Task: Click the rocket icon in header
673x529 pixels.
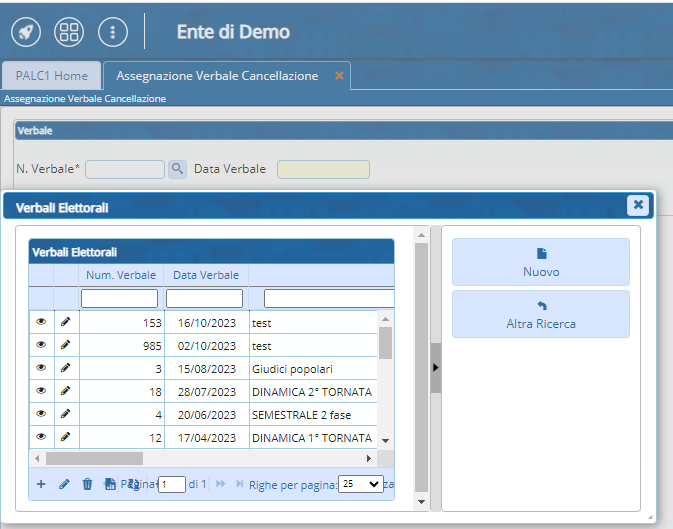Action: point(26,32)
